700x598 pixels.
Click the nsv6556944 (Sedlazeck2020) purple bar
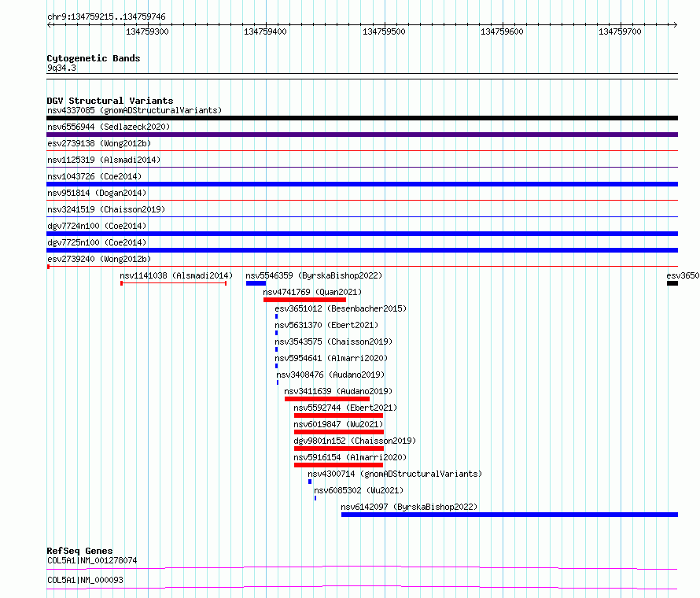pos(362,135)
